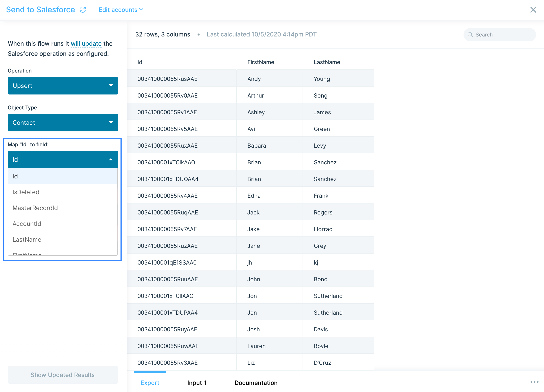Click the magnifier icon in the search box
This screenshot has height=392, width=544.
(470, 34)
